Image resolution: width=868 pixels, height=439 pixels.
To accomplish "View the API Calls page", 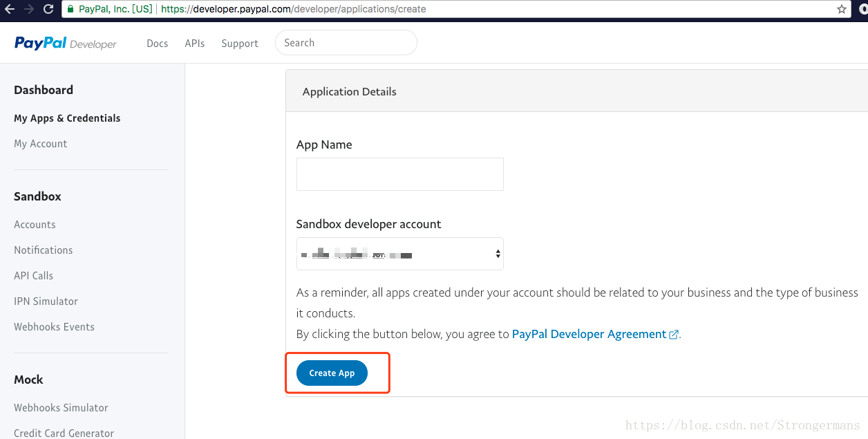I will 33,276.
